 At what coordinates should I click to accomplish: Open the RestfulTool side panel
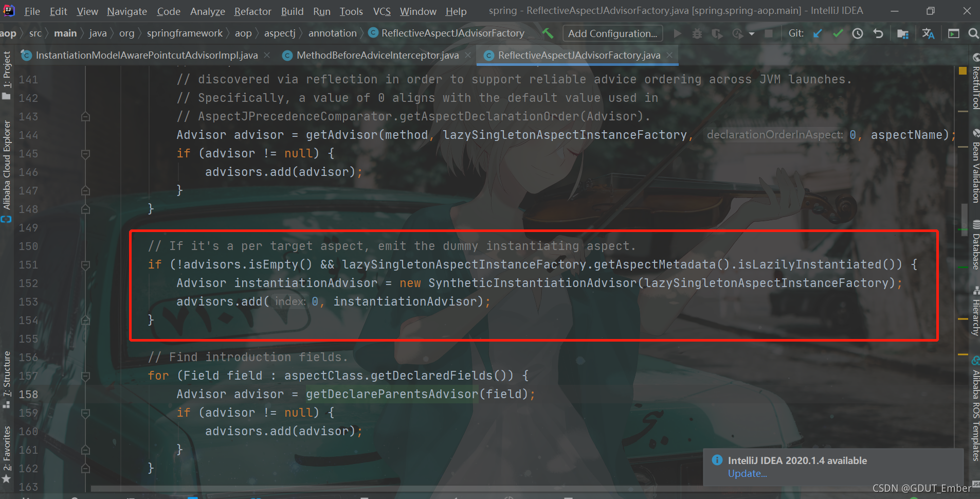tap(975, 81)
